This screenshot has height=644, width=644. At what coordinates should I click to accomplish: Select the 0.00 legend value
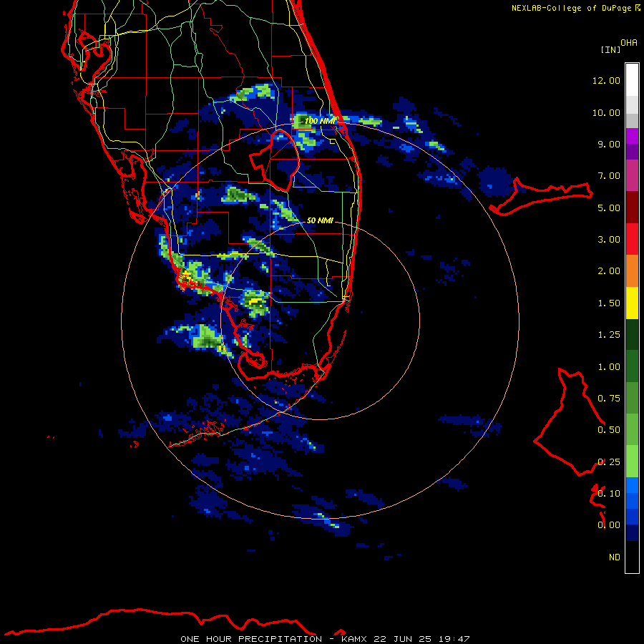coord(609,525)
